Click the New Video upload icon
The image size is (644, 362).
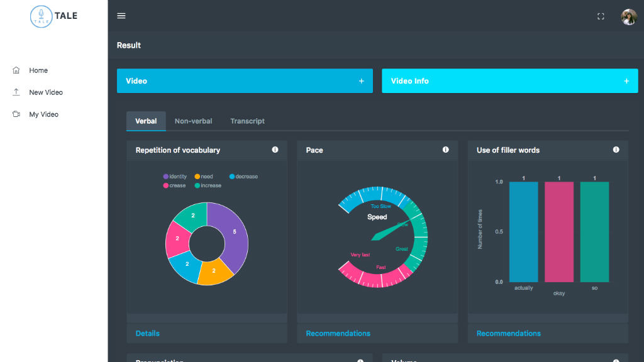pos(16,92)
